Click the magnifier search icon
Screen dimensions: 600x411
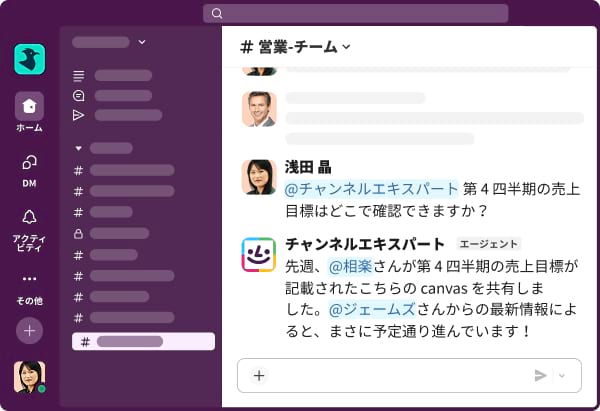point(217,14)
